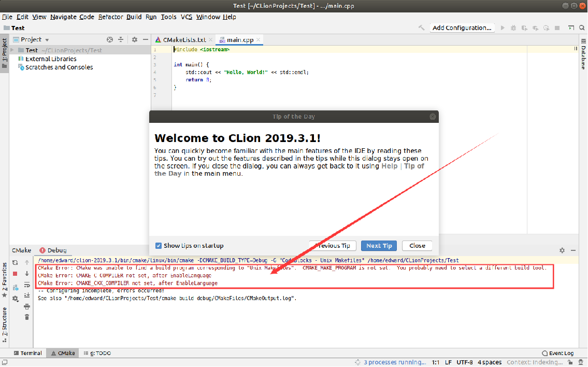Viewport: 588px width, 367px height.
Task: Open the 2: Favorites side tab
Action: 5,279
